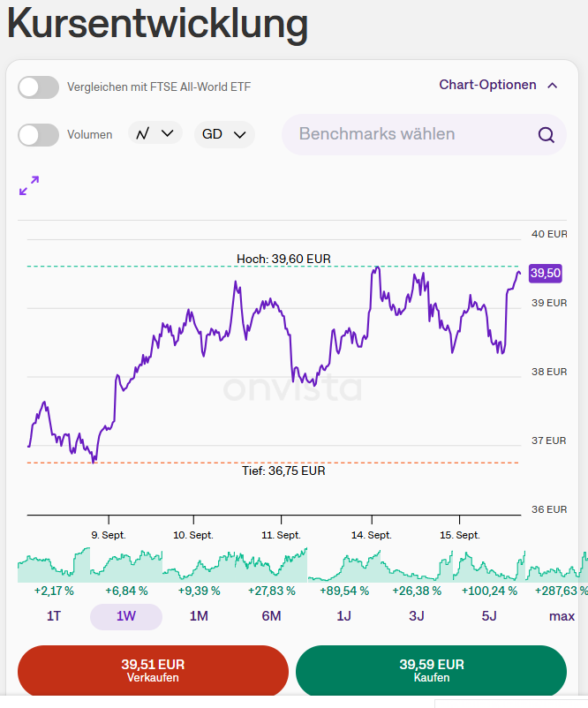Select the 5J time range tab
Image resolution: width=588 pixels, height=708 pixels.
pos(489,616)
